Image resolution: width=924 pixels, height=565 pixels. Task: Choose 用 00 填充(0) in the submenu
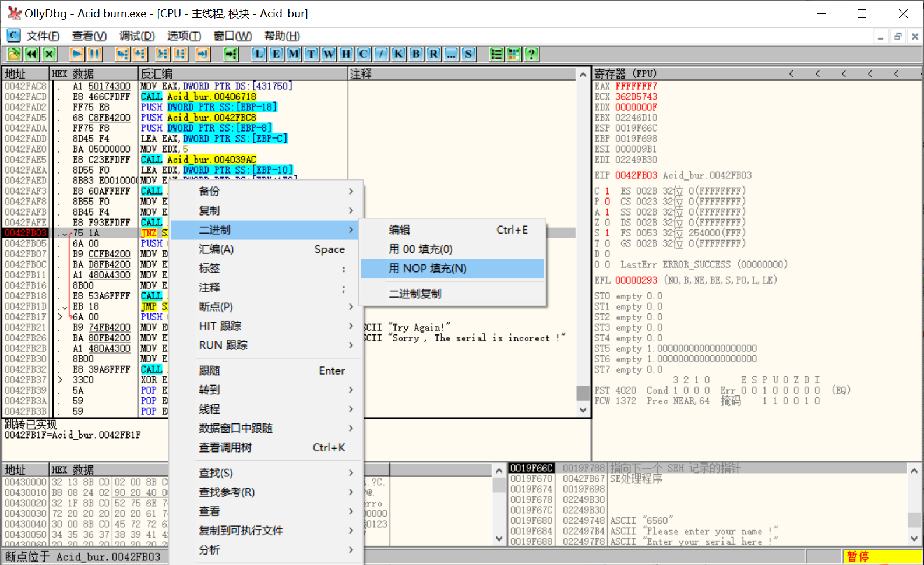click(x=452, y=249)
